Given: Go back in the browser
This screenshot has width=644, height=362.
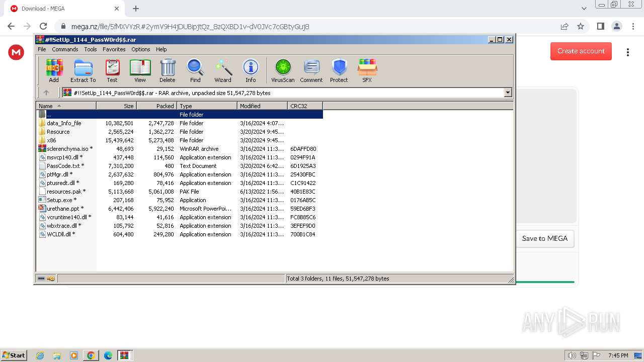Looking at the screenshot, I should (x=11, y=26).
